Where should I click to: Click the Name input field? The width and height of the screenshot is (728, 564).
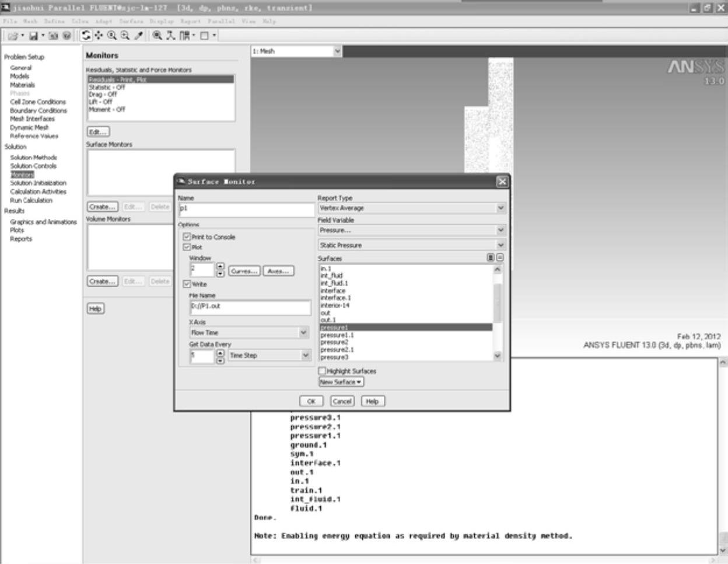pos(246,209)
